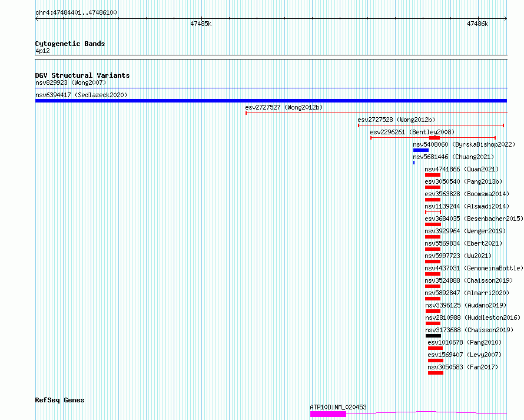Click the esv2727527 (Wong2012b) variant label
Viewport: 524px width, 420px height.
click(284, 107)
